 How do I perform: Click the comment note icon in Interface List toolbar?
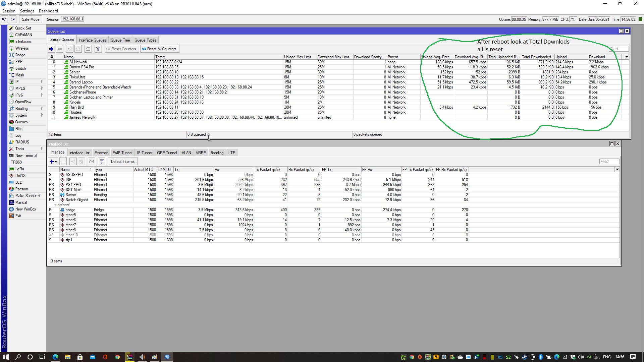point(92,162)
